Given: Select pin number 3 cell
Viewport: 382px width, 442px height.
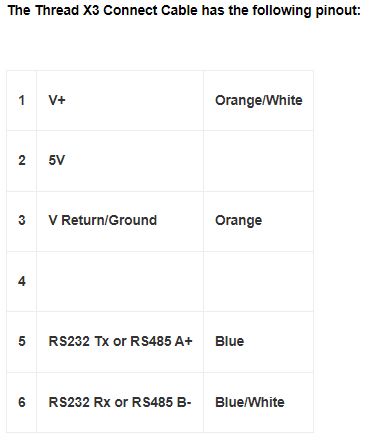Looking at the screenshot, I should [21, 221].
